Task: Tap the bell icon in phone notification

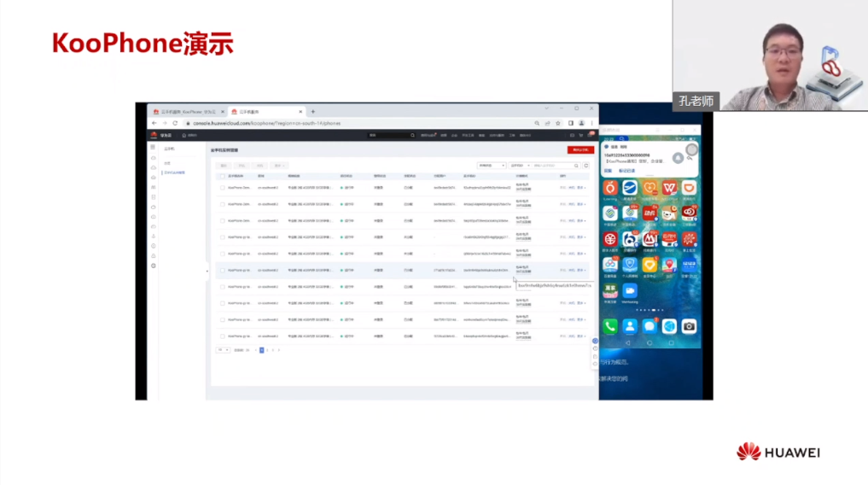Action: (x=679, y=158)
